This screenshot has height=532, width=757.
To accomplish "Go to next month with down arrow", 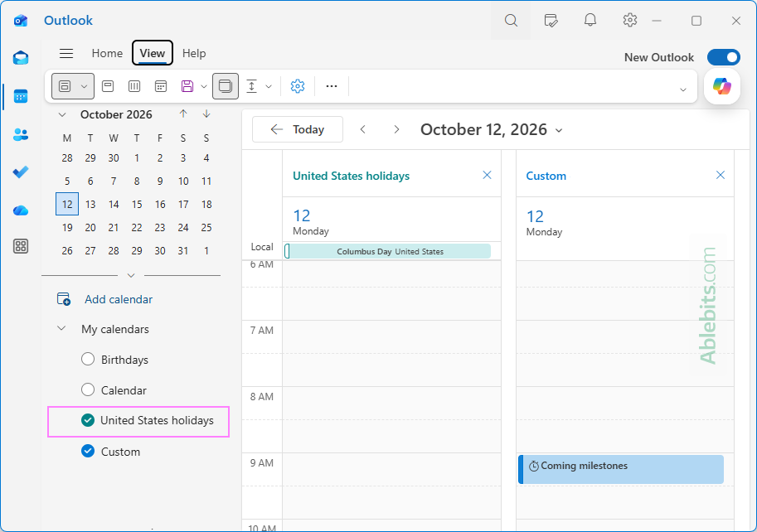I will (206, 114).
